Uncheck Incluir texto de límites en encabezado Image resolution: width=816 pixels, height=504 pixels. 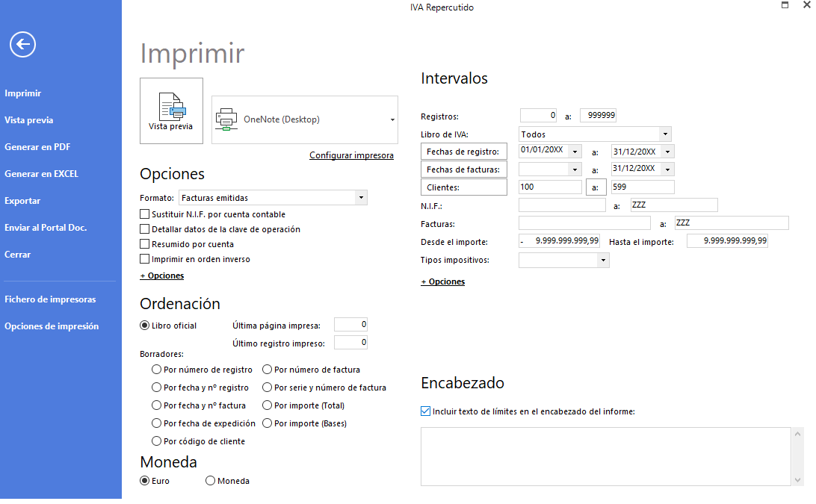coord(426,411)
